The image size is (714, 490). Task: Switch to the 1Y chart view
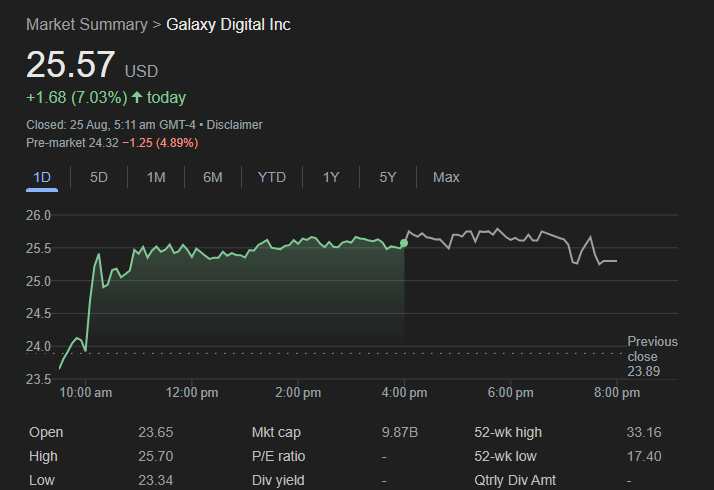[x=331, y=177]
